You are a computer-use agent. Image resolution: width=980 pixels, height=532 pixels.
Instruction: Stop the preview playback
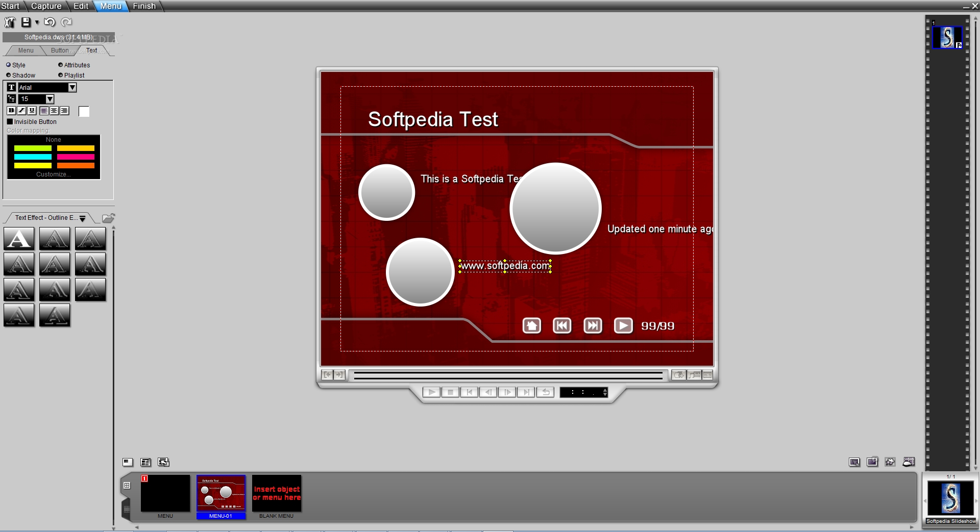click(450, 392)
